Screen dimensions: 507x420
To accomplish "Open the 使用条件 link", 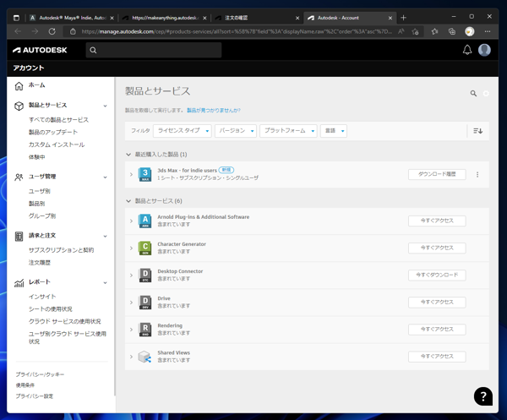I will pos(25,385).
